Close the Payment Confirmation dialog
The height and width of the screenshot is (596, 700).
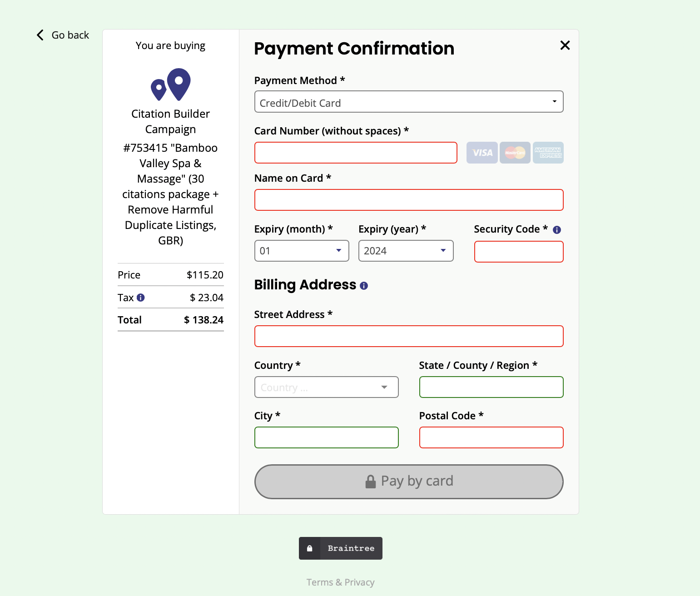tap(565, 45)
